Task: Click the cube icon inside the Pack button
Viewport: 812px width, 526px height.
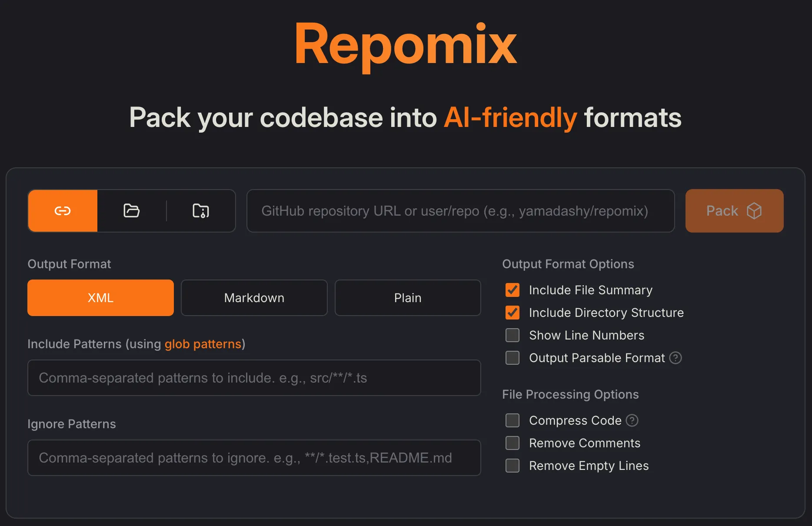Action: pyautogui.click(x=755, y=211)
